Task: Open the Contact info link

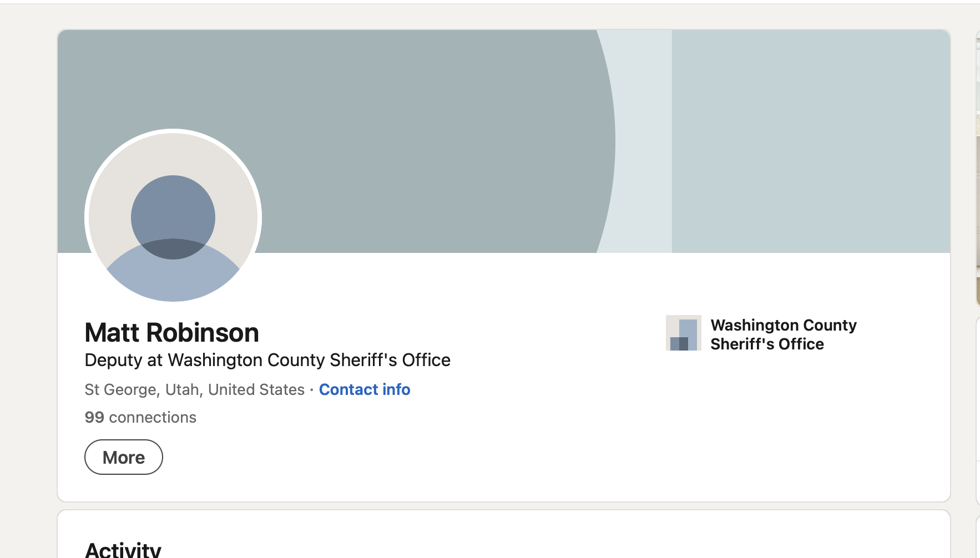Action: pos(365,389)
